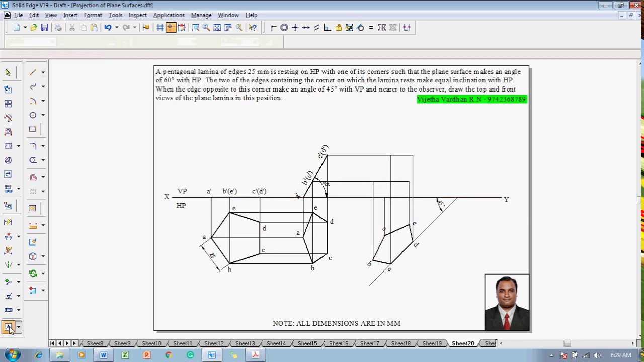
Task: Select the Lock relationship icon
Action: click(x=339, y=28)
